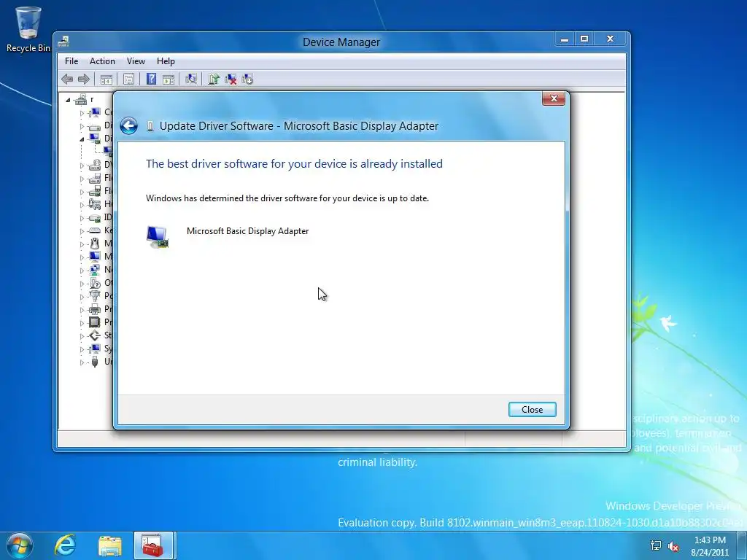Click the Forward arrow in Device Manager toolbar
This screenshot has height=560, width=747.
(x=83, y=79)
